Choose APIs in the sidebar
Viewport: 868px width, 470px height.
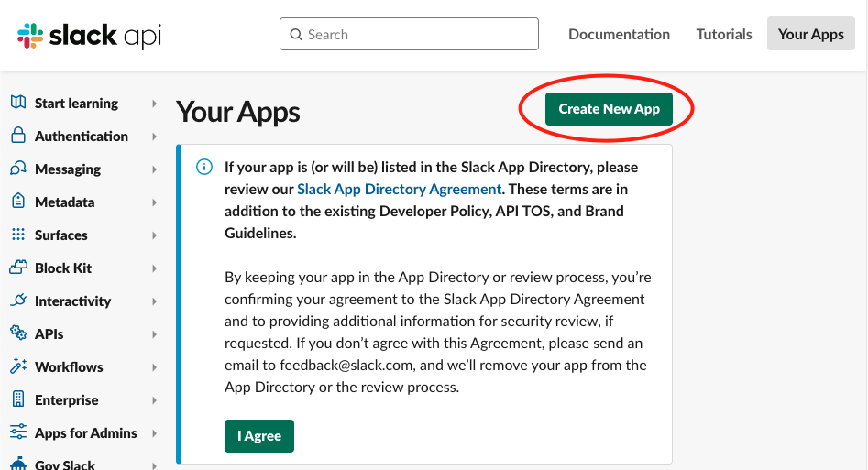point(49,333)
